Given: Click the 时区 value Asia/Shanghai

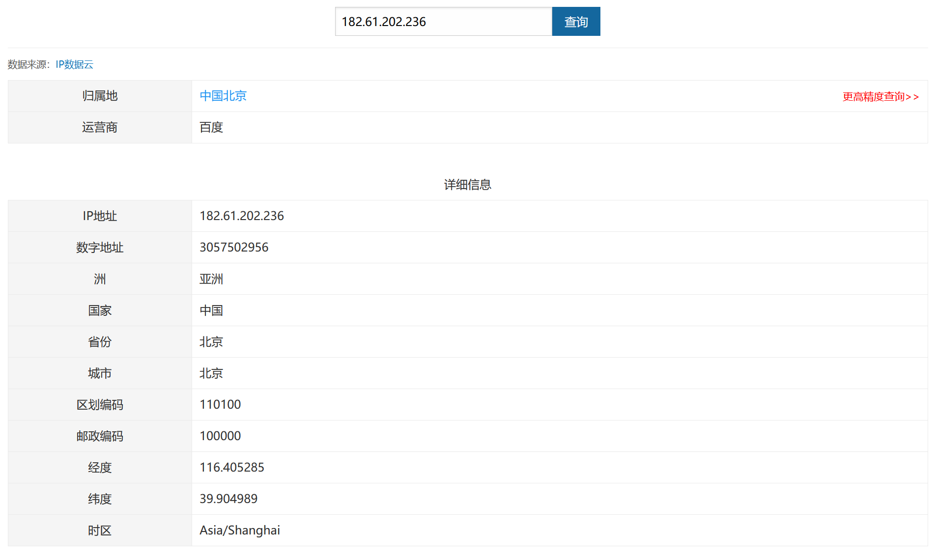Looking at the screenshot, I should click(239, 530).
